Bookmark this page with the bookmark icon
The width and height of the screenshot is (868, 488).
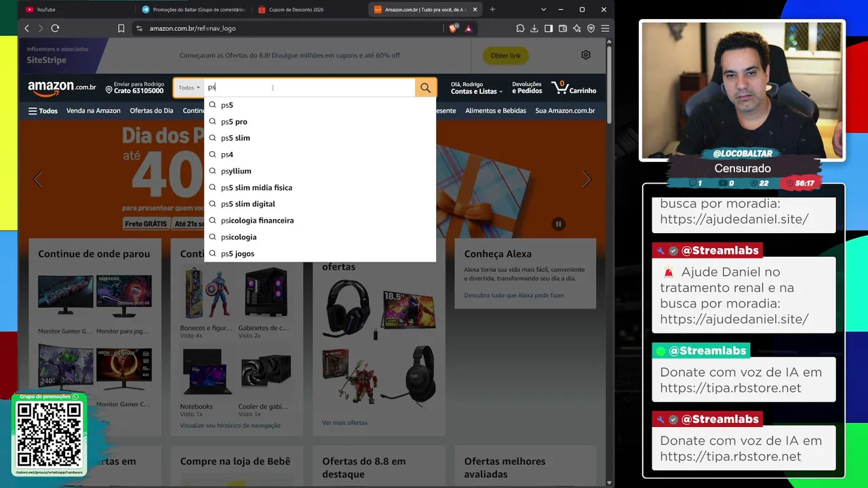point(121,28)
